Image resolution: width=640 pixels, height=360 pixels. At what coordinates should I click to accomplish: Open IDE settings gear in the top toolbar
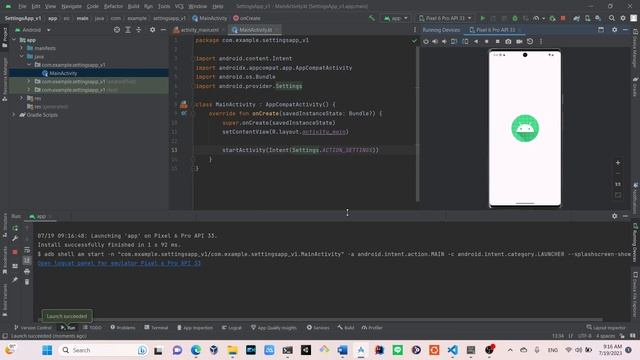pyautogui.click(x=623, y=18)
